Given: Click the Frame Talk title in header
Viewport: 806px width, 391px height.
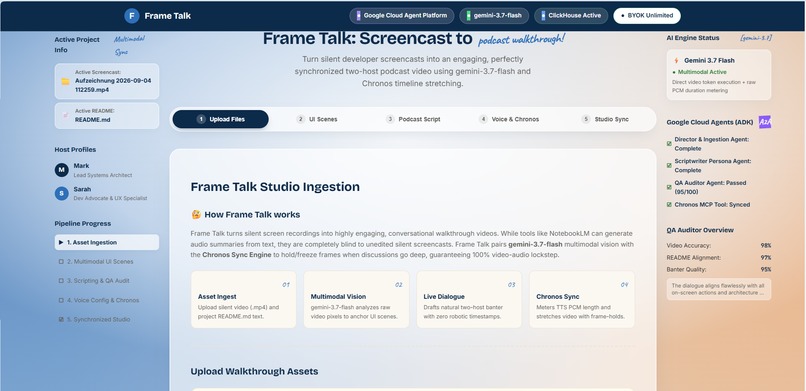Looking at the screenshot, I should 168,16.
